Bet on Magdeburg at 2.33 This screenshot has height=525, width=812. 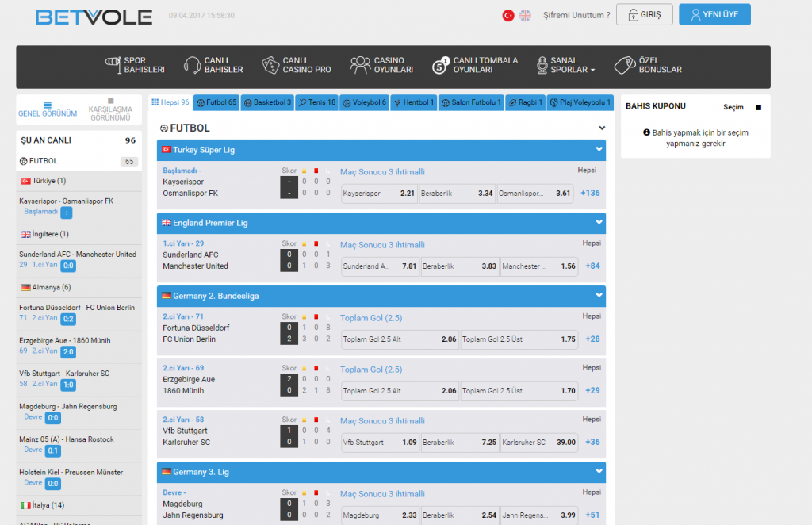pyautogui.click(x=380, y=515)
